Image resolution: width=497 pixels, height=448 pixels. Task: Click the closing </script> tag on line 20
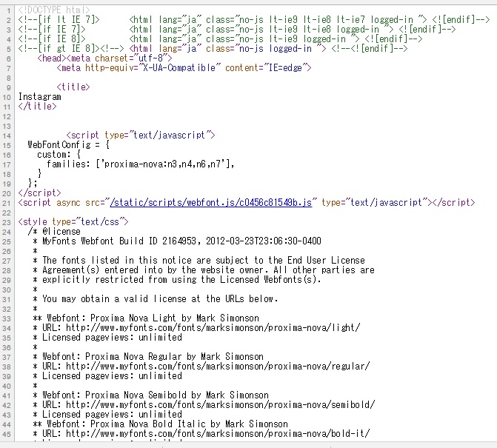tap(39, 193)
